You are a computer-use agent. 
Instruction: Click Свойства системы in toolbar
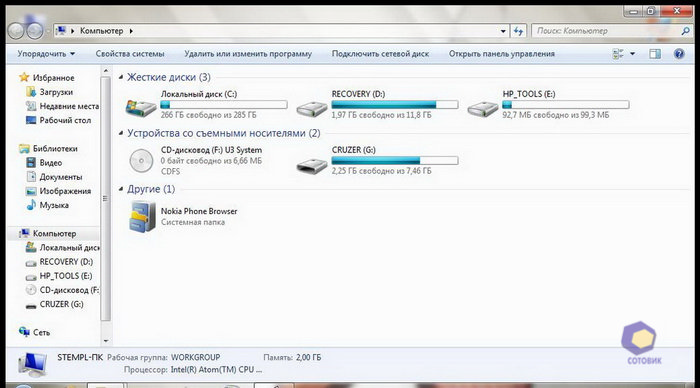tap(130, 54)
